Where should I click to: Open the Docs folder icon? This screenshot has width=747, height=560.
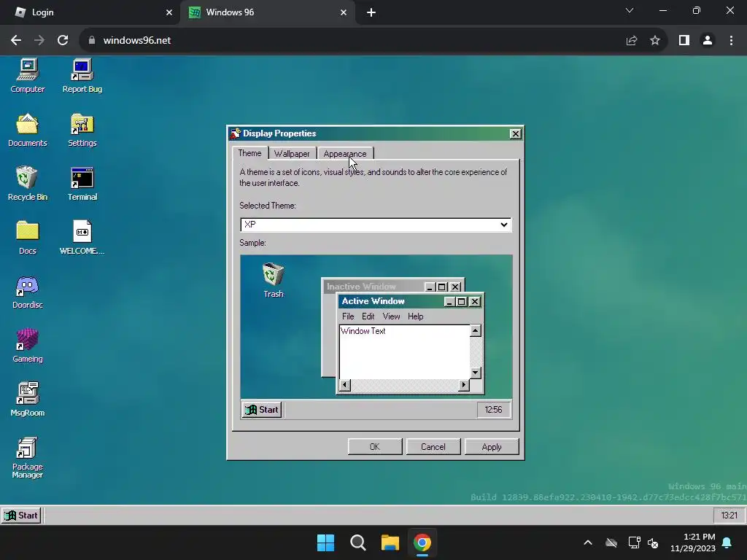tap(28, 238)
